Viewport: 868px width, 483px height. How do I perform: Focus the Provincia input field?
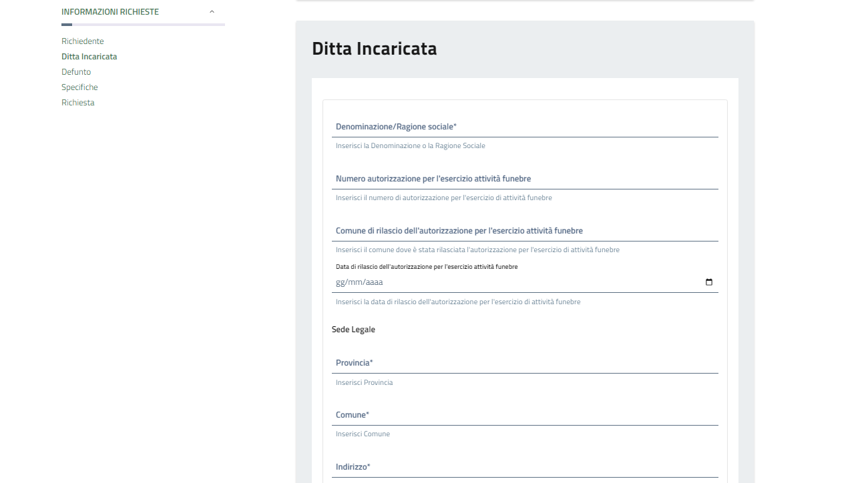tap(525, 363)
